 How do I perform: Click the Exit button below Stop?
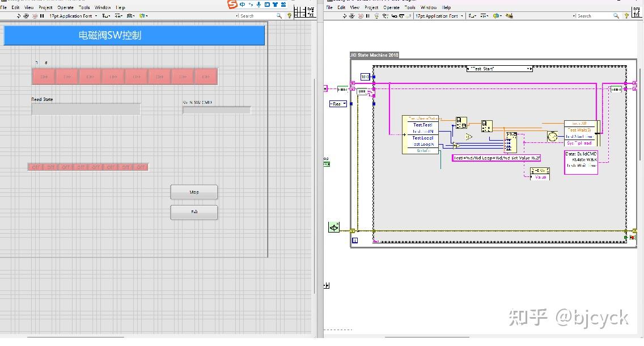pos(194,212)
